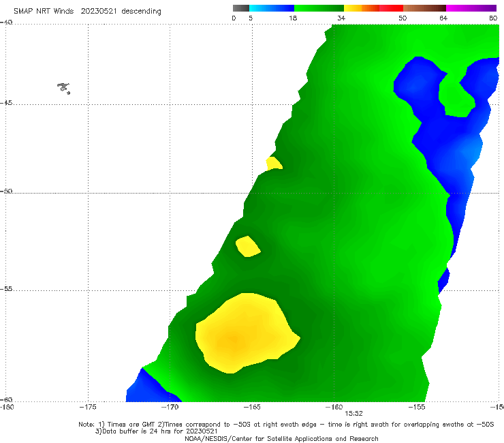The image size is (504, 443).
Task: Click the "-170" longitude axis label
Action: point(170,408)
